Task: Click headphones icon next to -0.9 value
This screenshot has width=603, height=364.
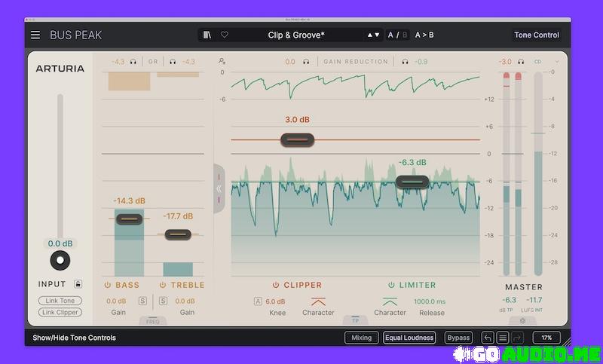Action: tap(405, 62)
